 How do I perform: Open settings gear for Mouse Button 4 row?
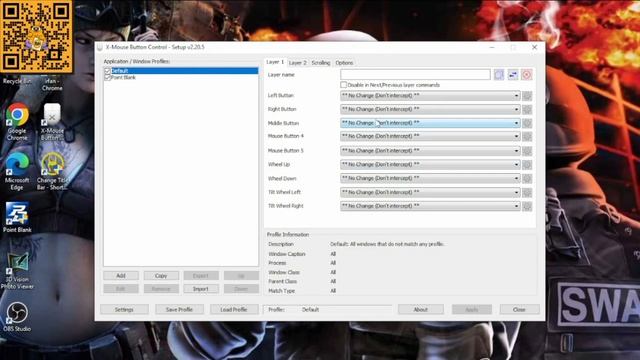tap(527, 136)
